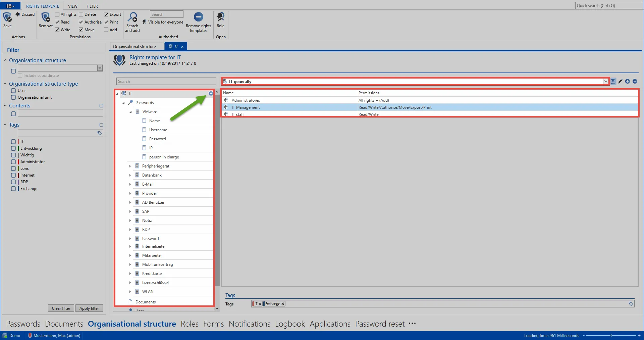The image size is (644, 340).
Task: Uncheck the Export permission checkbox
Action: point(106,14)
